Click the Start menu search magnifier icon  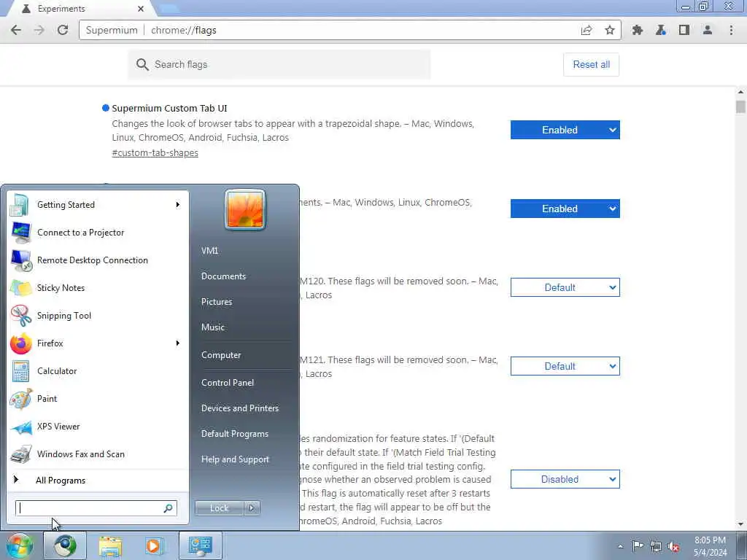point(169,508)
